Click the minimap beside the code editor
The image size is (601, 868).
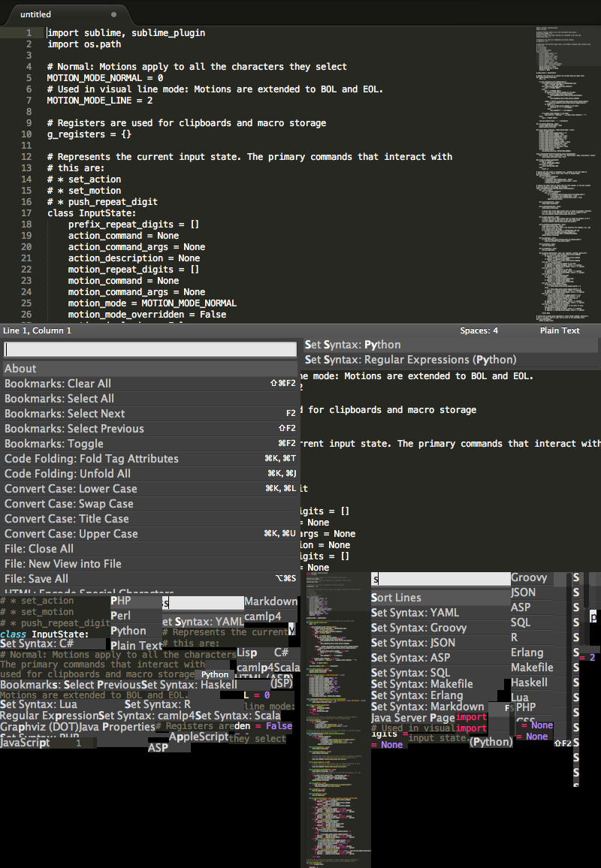563,150
